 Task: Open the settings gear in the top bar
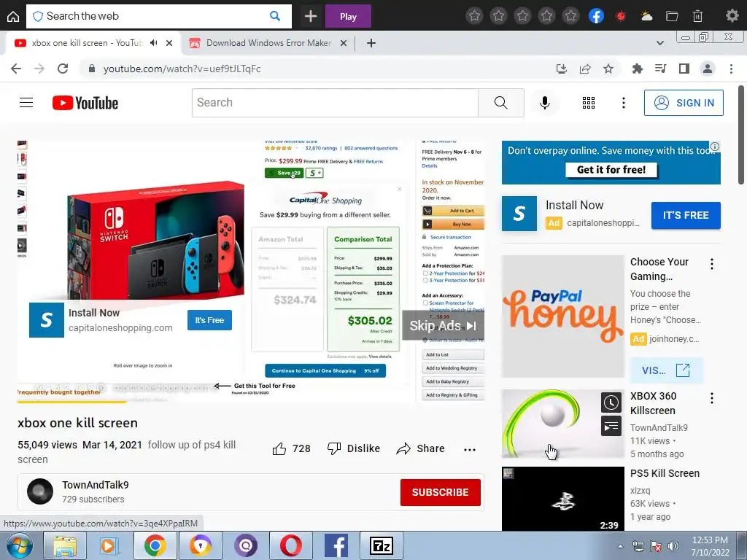click(x=732, y=16)
